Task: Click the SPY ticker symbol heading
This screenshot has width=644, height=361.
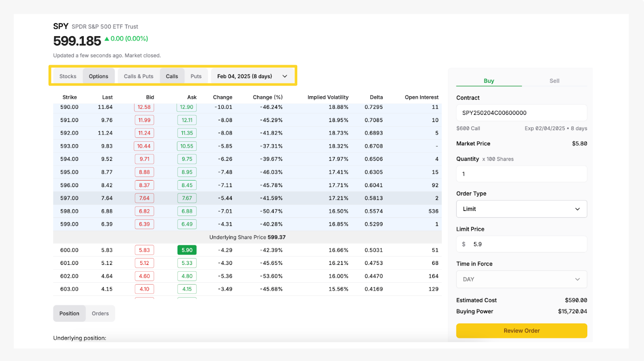Action: tap(61, 26)
